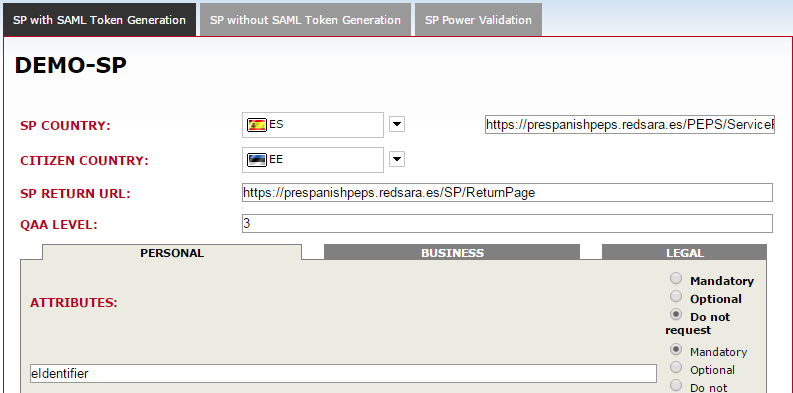The image size is (793, 393).
Task: Select bold Optional radio for all attributes
Action: pyautogui.click(x=676, y=296)
